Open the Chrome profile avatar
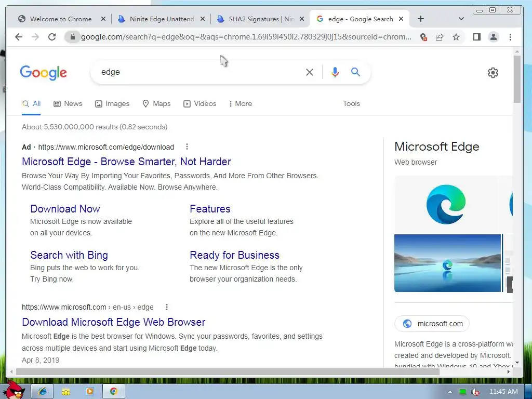This screenshot has height=399, width=532. pos(494,37)
